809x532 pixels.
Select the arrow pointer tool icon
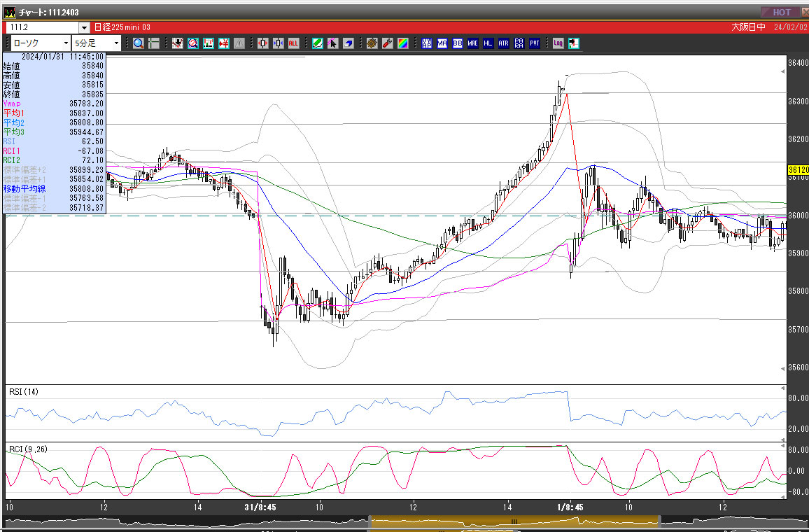point(333,43)
